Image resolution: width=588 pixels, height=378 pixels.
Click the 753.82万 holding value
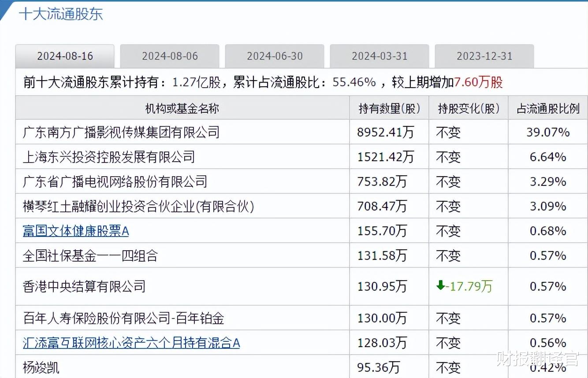click(x=382, y=182)
